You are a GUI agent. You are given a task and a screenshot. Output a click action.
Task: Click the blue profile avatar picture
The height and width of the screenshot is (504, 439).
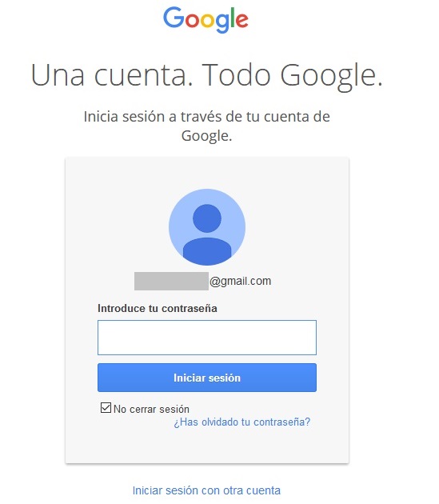click(207, 227)
